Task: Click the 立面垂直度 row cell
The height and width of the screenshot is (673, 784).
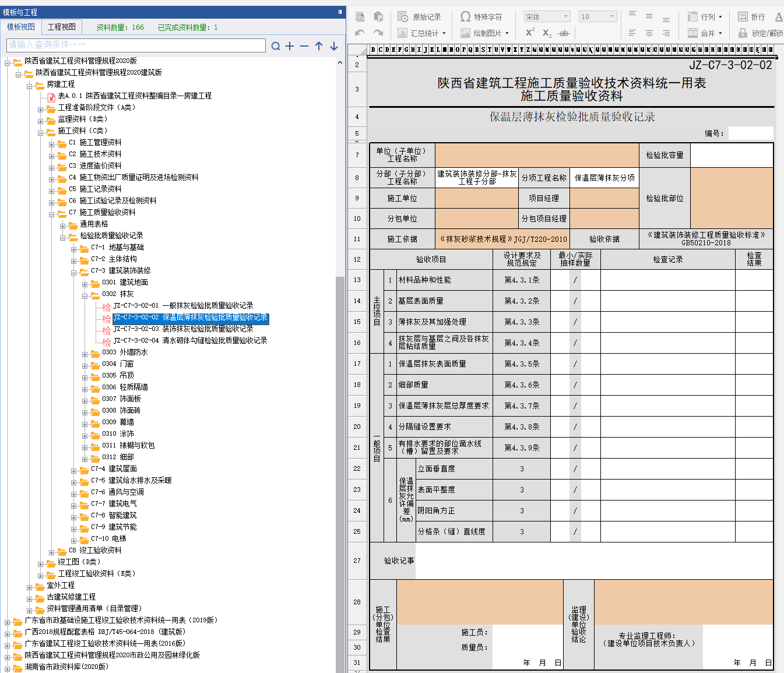Action: pyautogui.click(x=454, y=468)
